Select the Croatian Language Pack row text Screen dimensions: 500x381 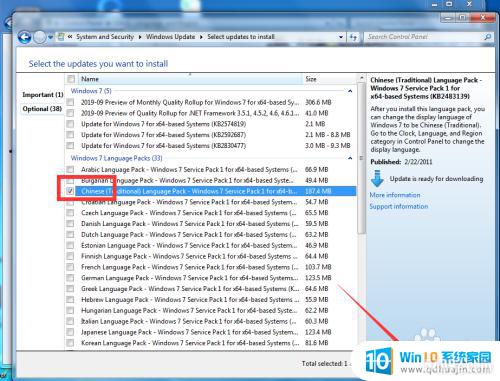coord(189,202)
